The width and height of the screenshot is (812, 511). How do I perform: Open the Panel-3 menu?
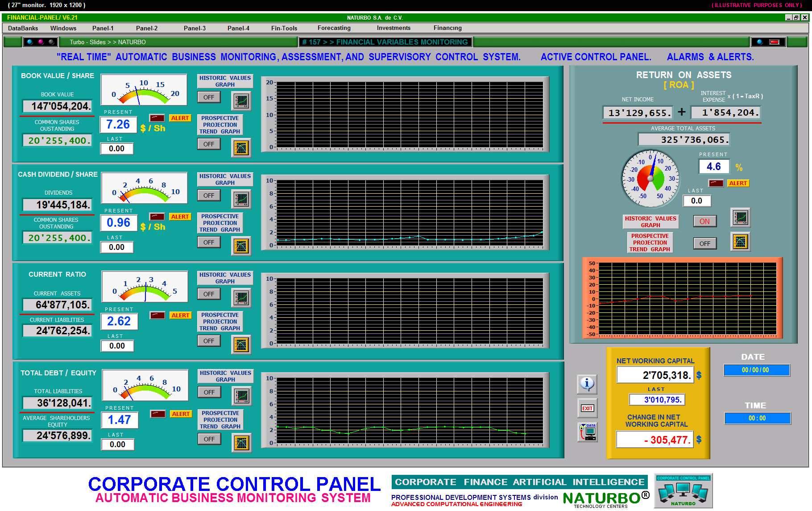[195, 28]
